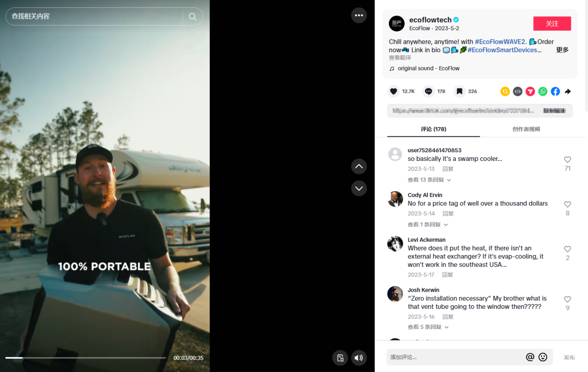
Task: Follow ecoflowtech with red 关注 button
Action: [x=552, y=24]
